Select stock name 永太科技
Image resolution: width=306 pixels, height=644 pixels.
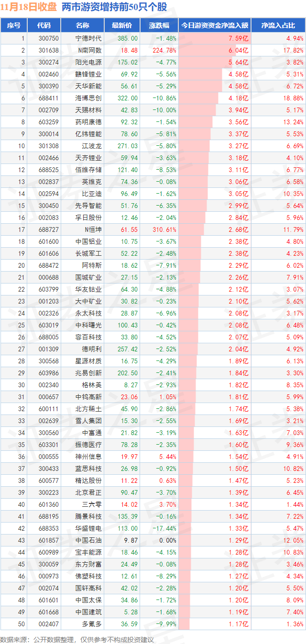pyautogui.click(x=89, y=313)
